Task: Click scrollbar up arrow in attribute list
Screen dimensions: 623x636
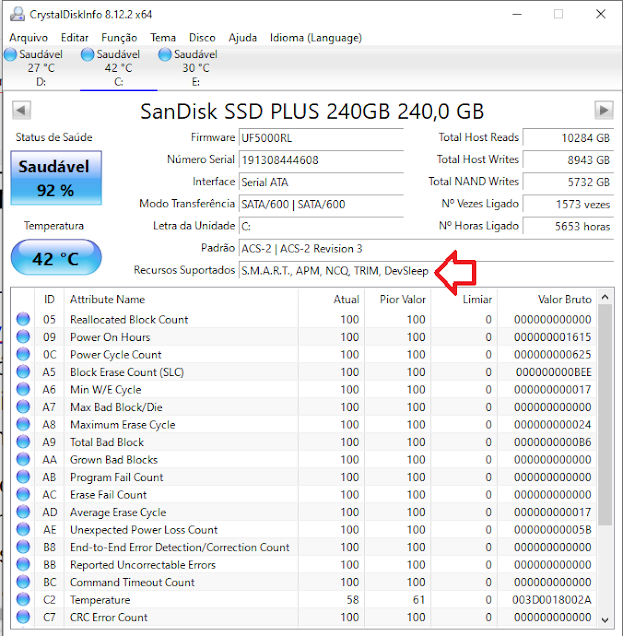Action: click(x=605, y=297)
